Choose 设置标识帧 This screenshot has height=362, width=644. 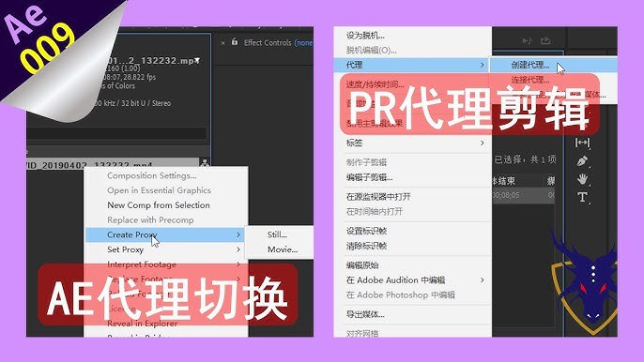tap(366, 231)
